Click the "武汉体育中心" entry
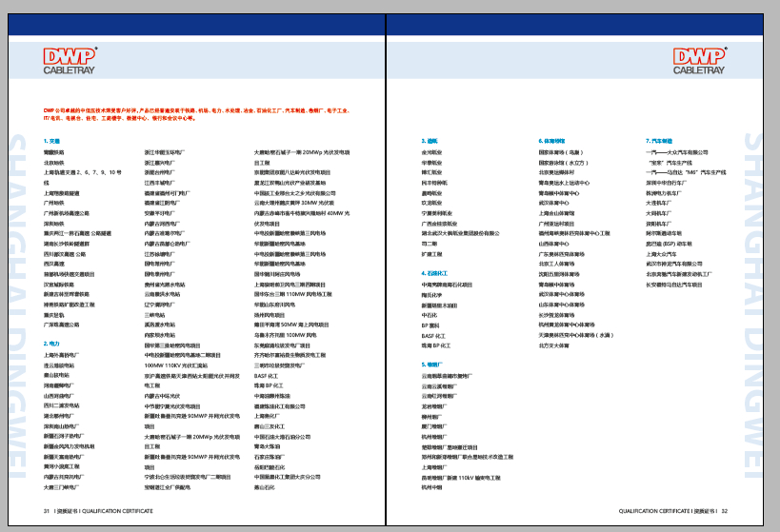 click(553, 203)
